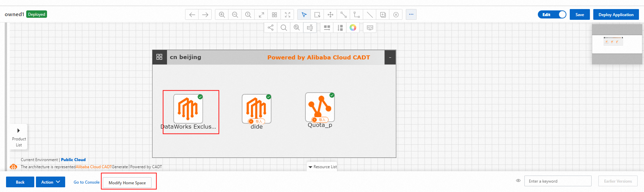Focus the Enter a keyword field

coord(558,181)
